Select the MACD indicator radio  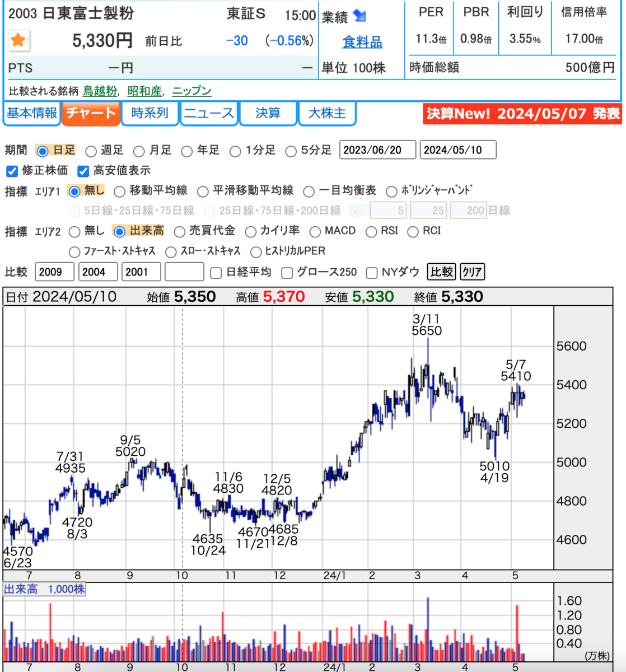click(x=315, y=232)
